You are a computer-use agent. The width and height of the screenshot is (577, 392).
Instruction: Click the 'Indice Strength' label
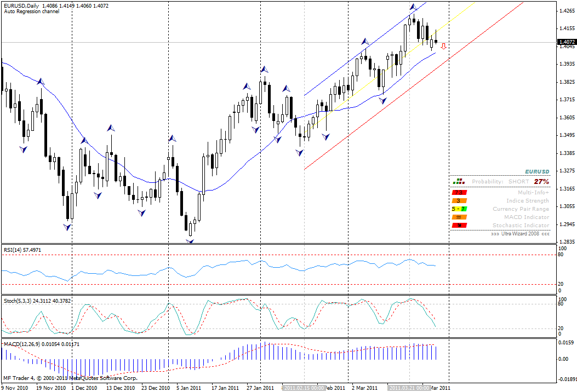pyautogui.click(x=528, y=201)
